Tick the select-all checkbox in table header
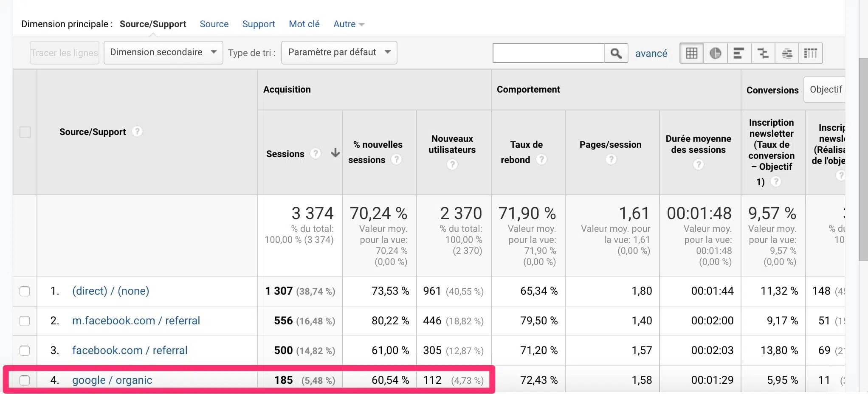 pos(25,132)
